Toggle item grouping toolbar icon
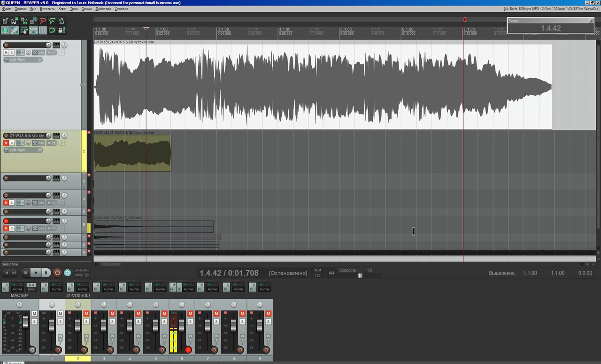The height and width of the screenshot is (364, 601). click(x=15, y=30)
